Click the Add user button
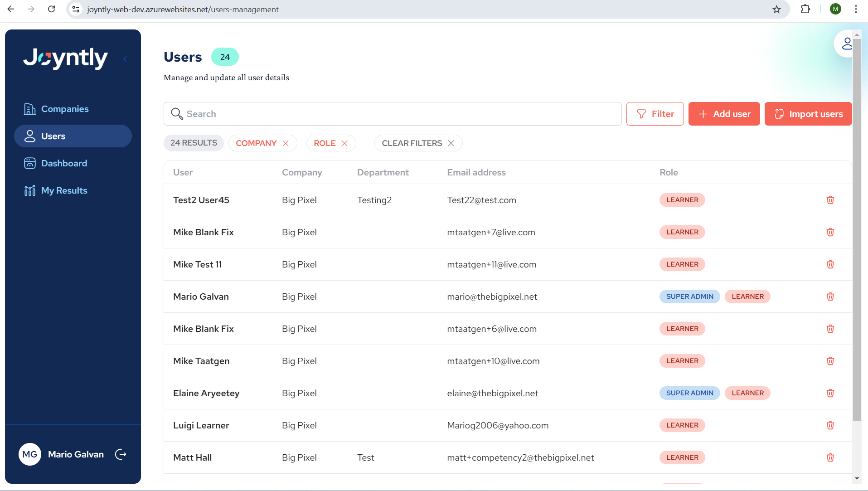This screenshot has height=491, width=868. 724,114
